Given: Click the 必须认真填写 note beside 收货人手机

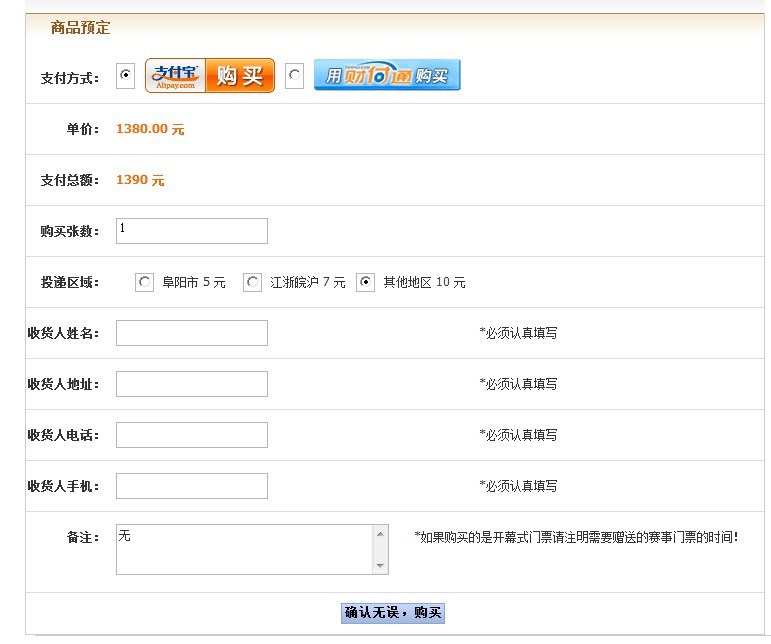Looking at the screenshot, I should (x=518, y=486).
